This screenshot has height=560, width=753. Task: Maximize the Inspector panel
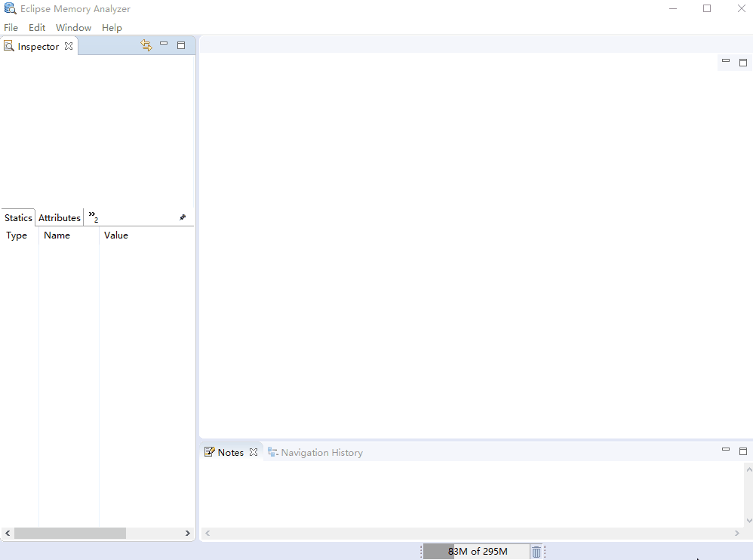click(x=181, y=45)
